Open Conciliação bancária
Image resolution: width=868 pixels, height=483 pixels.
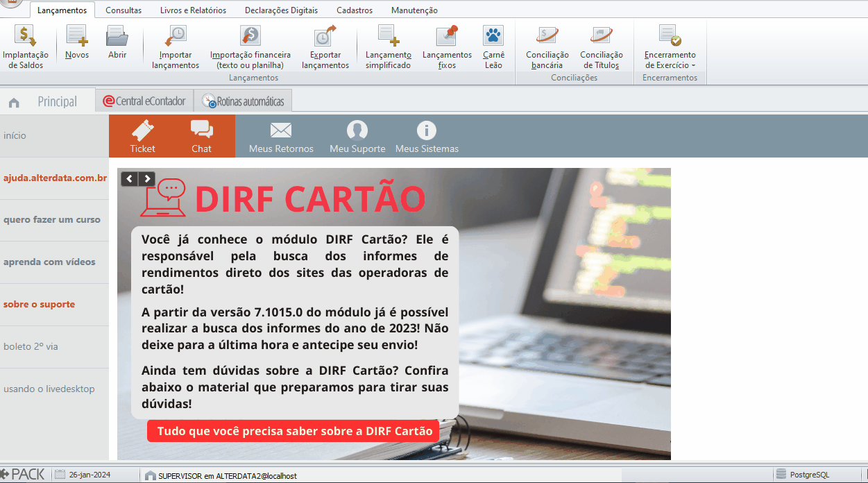click(x=547, y=46)
